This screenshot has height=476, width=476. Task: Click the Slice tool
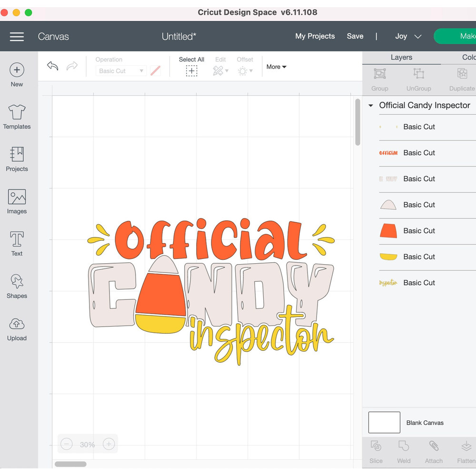[376, 451]
